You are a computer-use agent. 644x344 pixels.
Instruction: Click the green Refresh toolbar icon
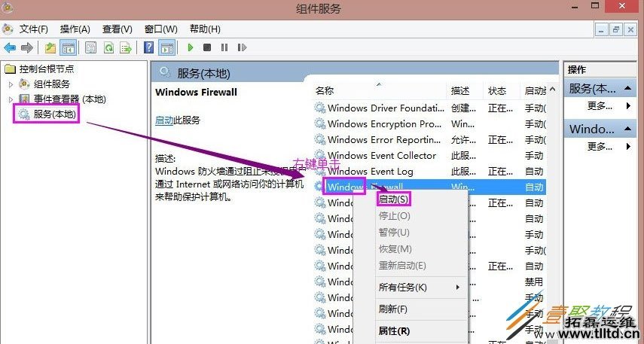(108, 47)
